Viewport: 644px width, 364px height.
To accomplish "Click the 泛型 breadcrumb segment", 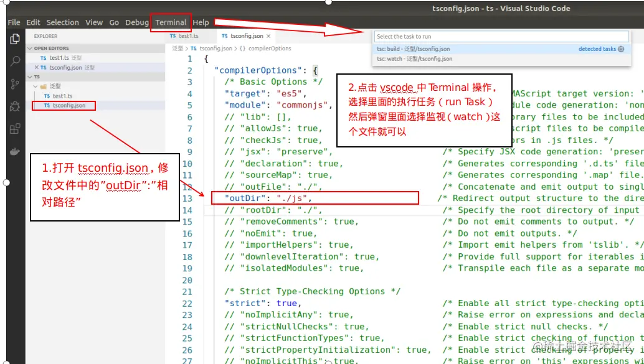I will point(178,49).
